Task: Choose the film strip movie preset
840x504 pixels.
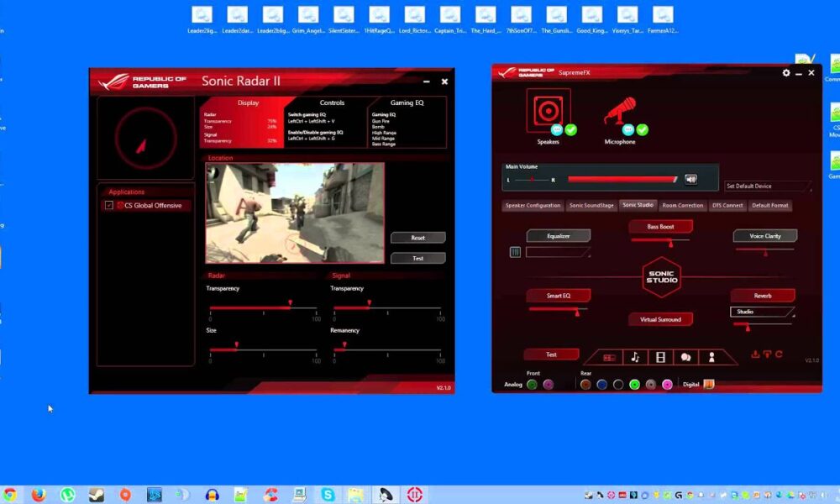Action: [660, 357]
